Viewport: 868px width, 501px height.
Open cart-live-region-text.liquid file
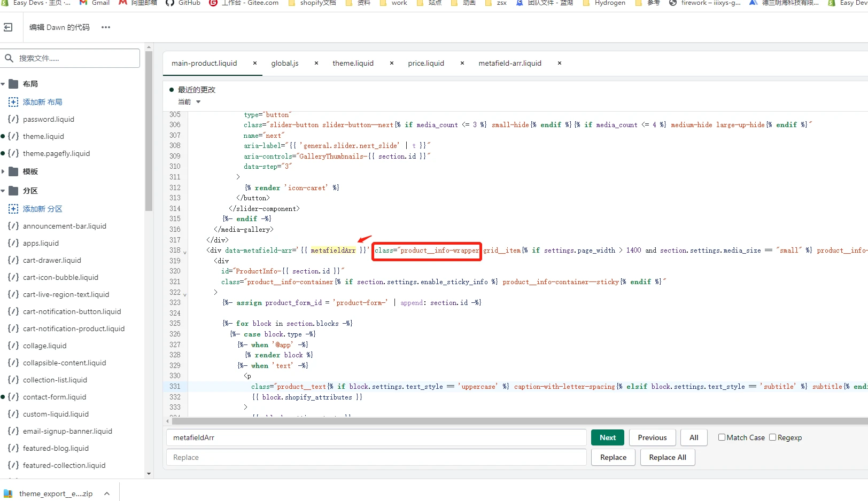pyautogui.click(x=66, y=294)
